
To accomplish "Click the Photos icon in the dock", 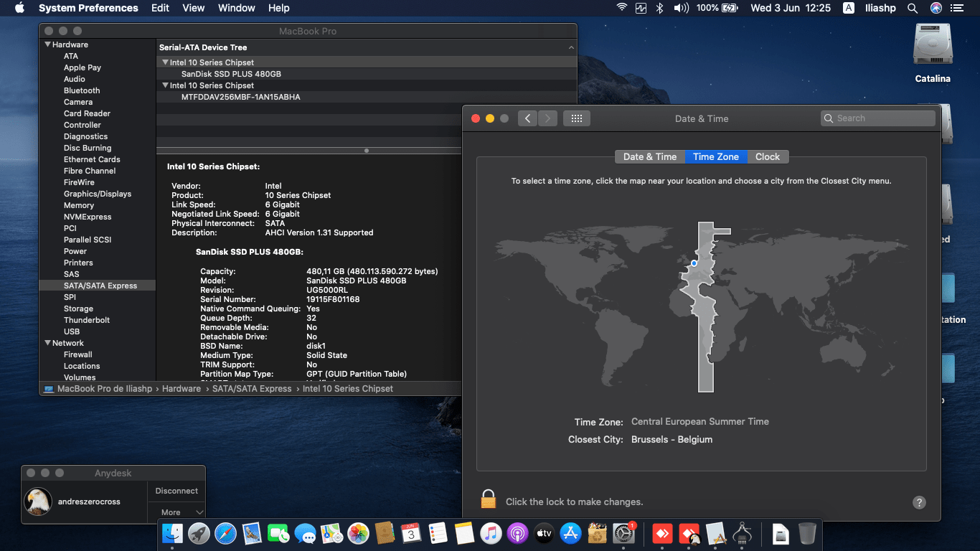I will (x=358, y=533).
